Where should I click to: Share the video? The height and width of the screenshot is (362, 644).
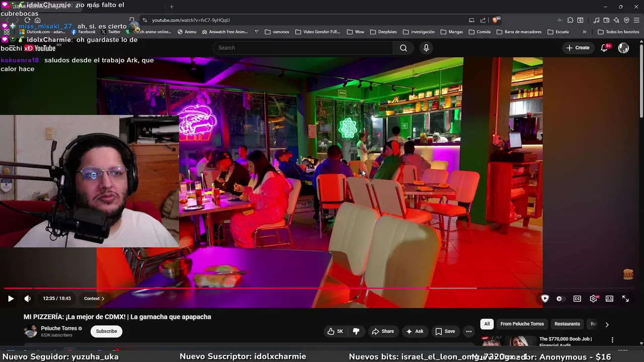(x=383, y=331)
